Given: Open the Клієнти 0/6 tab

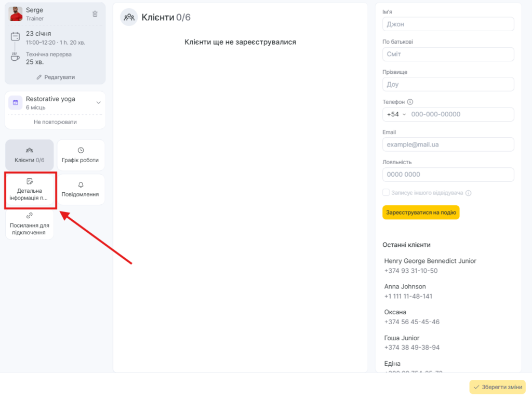Looking at the screenshot, I should click(x=30, y=155).
